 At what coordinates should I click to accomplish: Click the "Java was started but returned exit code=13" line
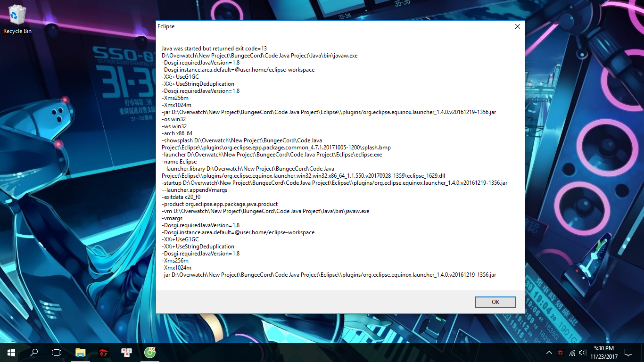(x=214, y=49)
